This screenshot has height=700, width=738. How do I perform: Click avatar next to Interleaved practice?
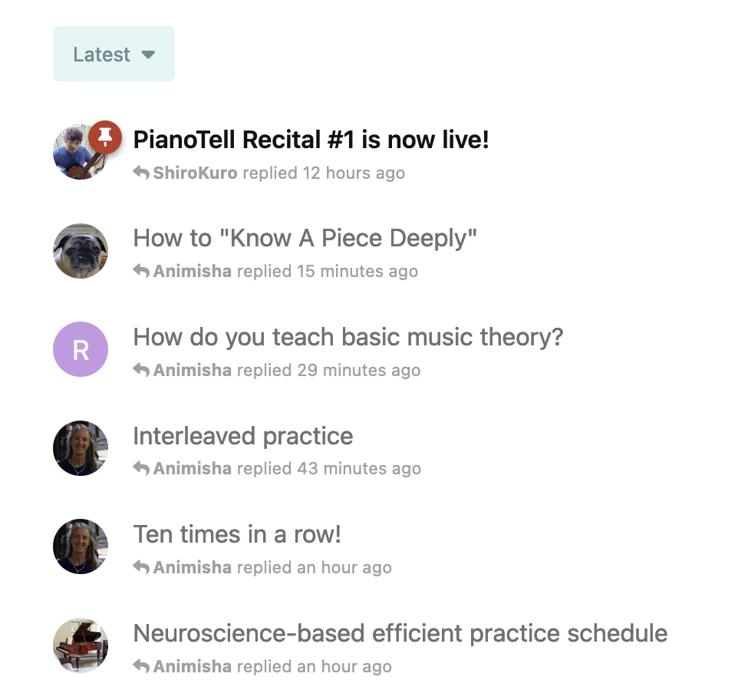(81, 448)
